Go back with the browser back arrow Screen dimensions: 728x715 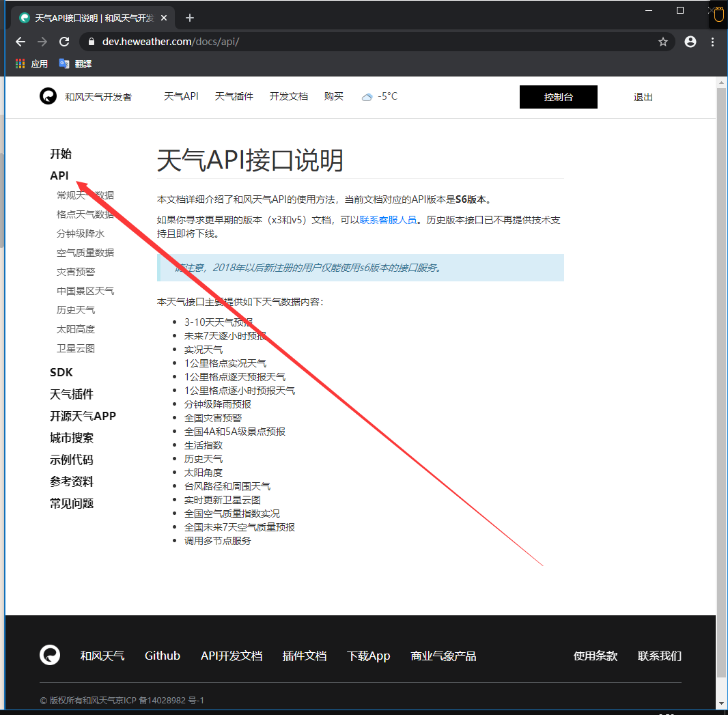point(20,42)
